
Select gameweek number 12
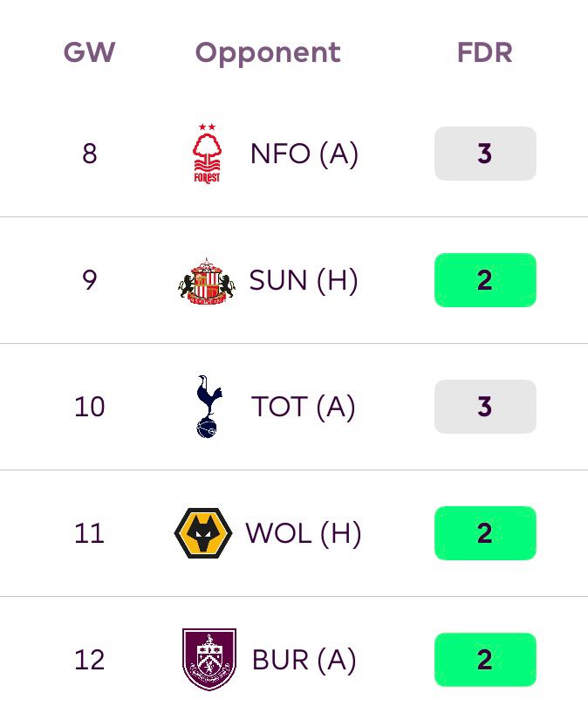89,660
